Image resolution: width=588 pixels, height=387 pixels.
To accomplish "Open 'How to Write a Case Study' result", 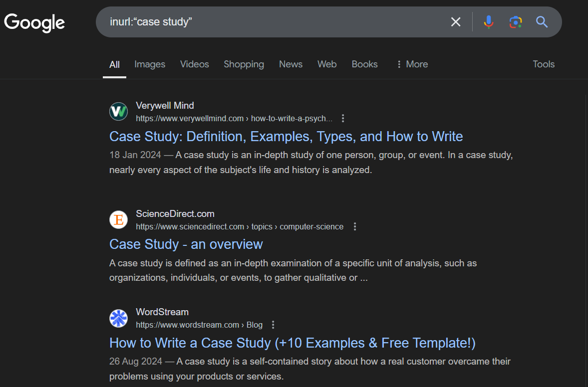I will coord(292,343).
